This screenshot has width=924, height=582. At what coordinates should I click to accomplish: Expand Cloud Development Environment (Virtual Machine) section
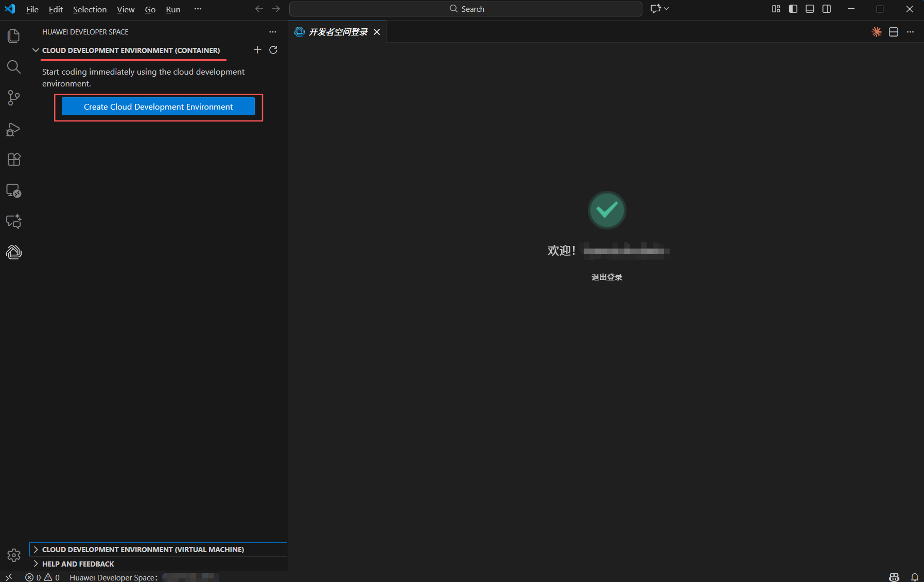coord(143,550)
